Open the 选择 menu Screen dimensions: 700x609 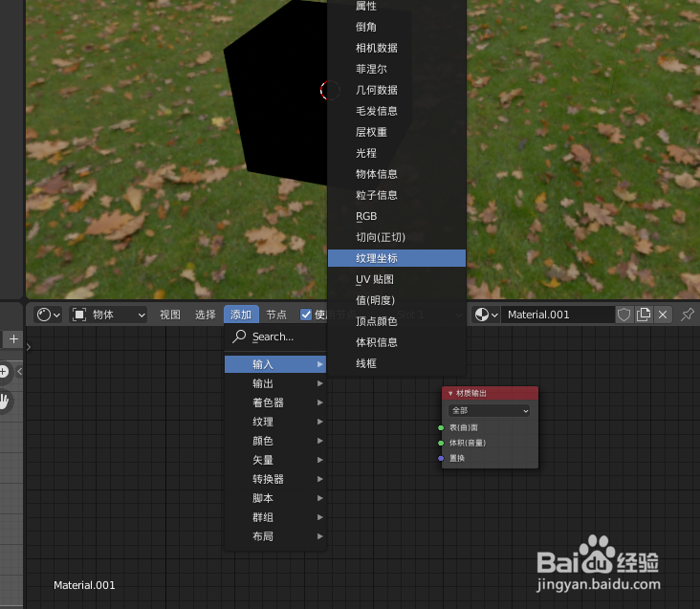point(206,315)
